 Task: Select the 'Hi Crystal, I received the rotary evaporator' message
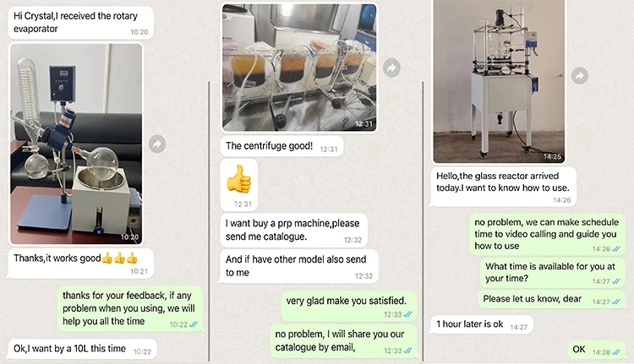click(81, 23)
